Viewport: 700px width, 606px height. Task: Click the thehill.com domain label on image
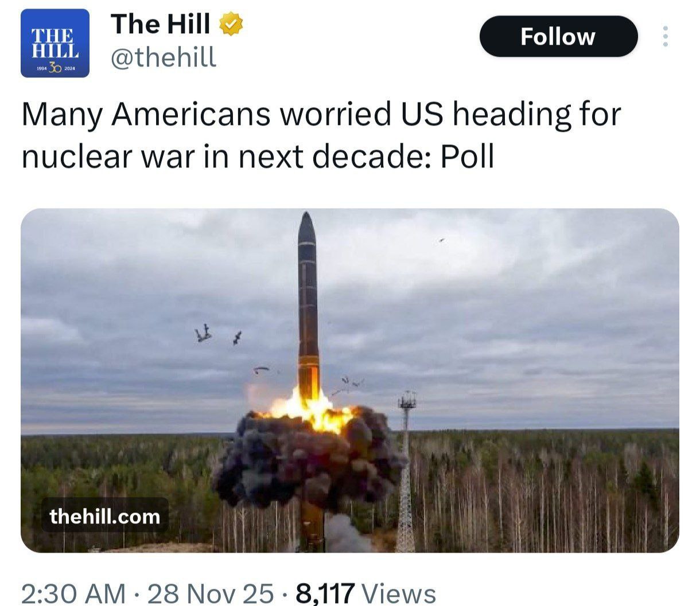(x=105, y=517)
